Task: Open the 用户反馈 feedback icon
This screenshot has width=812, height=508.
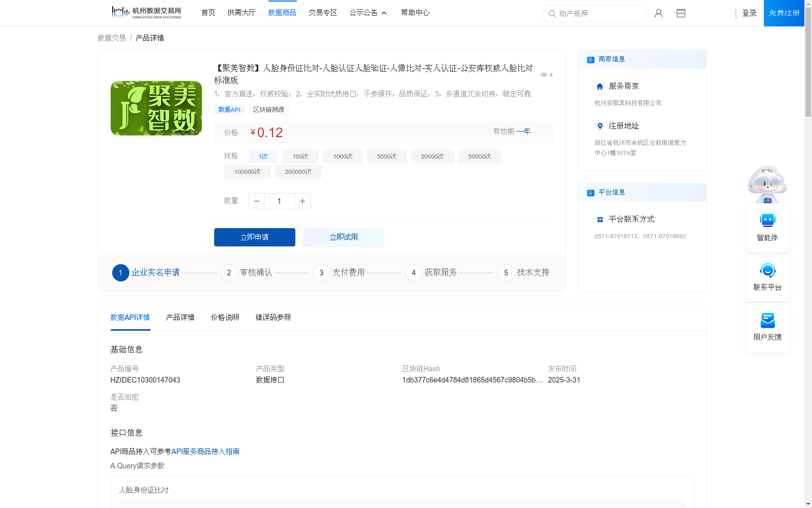Action: click(x=768, y=320)
